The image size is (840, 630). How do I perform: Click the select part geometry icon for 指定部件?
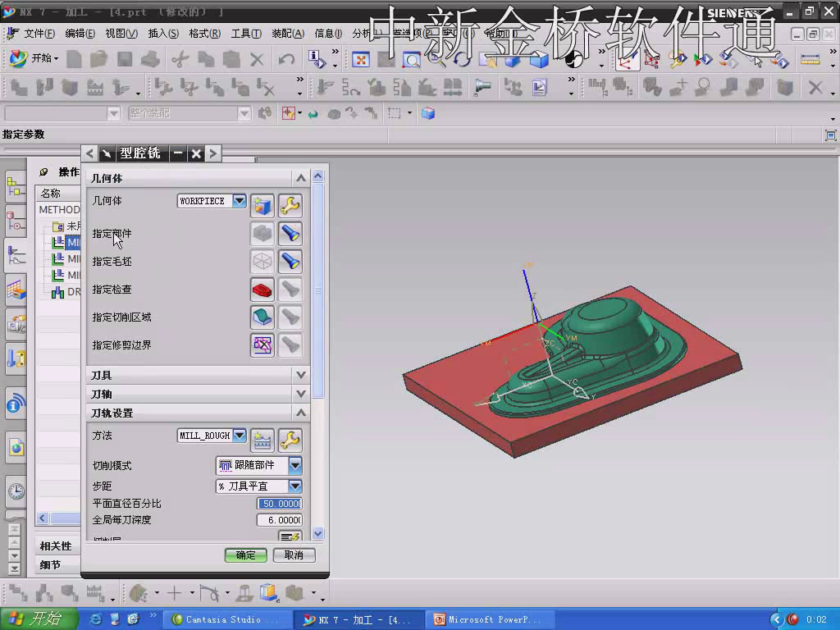pos(262,234)
